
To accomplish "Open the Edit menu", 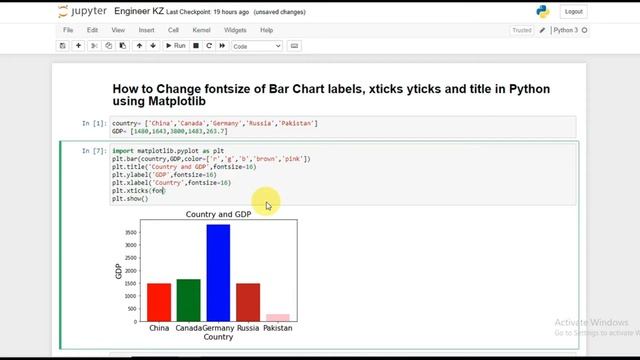I will [92, 30].
